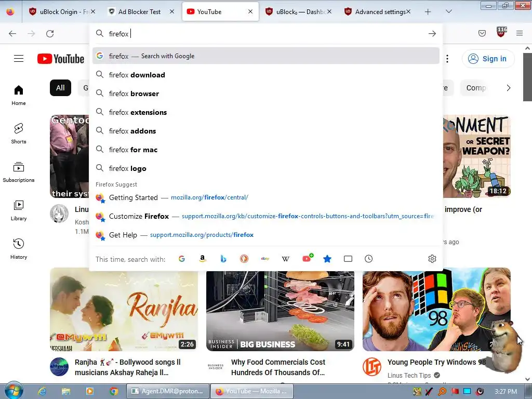Switch to Ad Blocker Test tab
Screen dimensions: 532x399
point(139,11)
